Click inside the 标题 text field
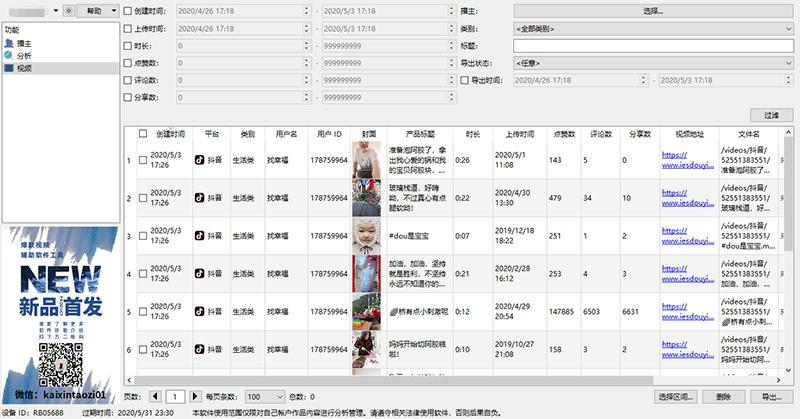The image size is (800, 419). tap(653, 45)
